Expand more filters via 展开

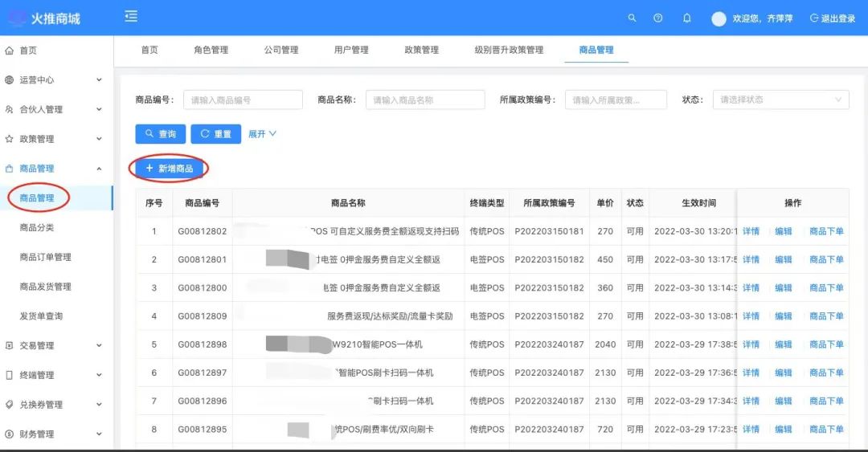262,134
